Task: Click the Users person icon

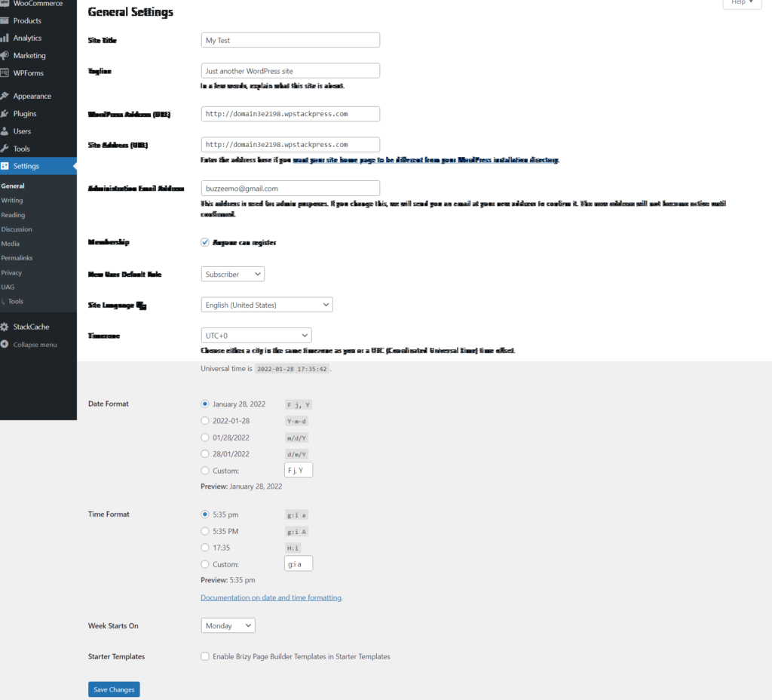Action: point(5,131)
